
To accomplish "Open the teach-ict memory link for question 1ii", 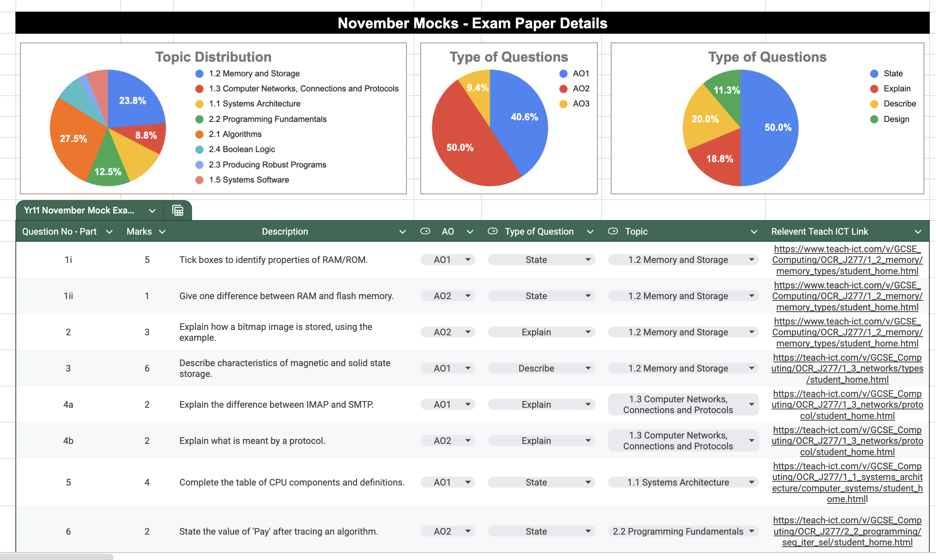I will click(x=847, y=296).
